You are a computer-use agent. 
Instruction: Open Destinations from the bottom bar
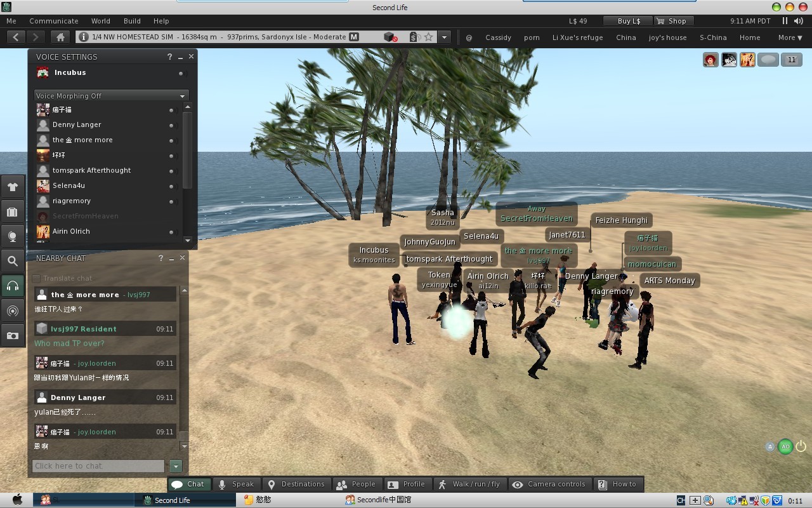pos(296,484)
